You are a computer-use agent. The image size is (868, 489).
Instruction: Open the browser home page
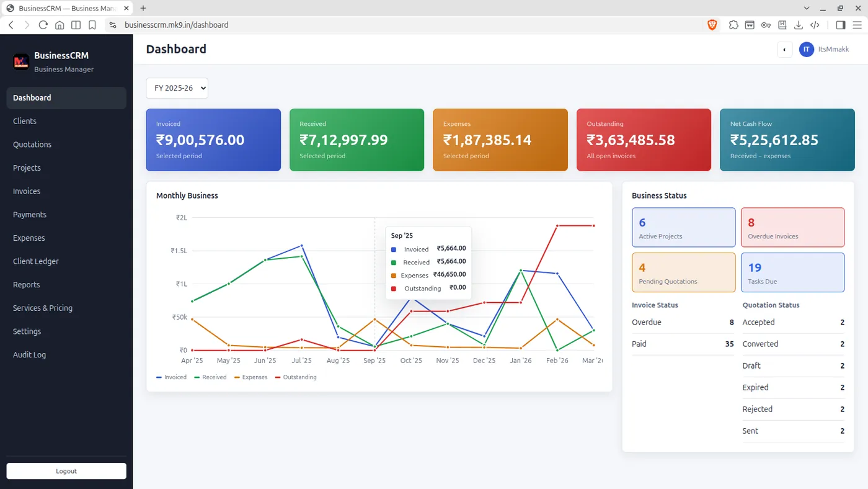tap(60, 25)
